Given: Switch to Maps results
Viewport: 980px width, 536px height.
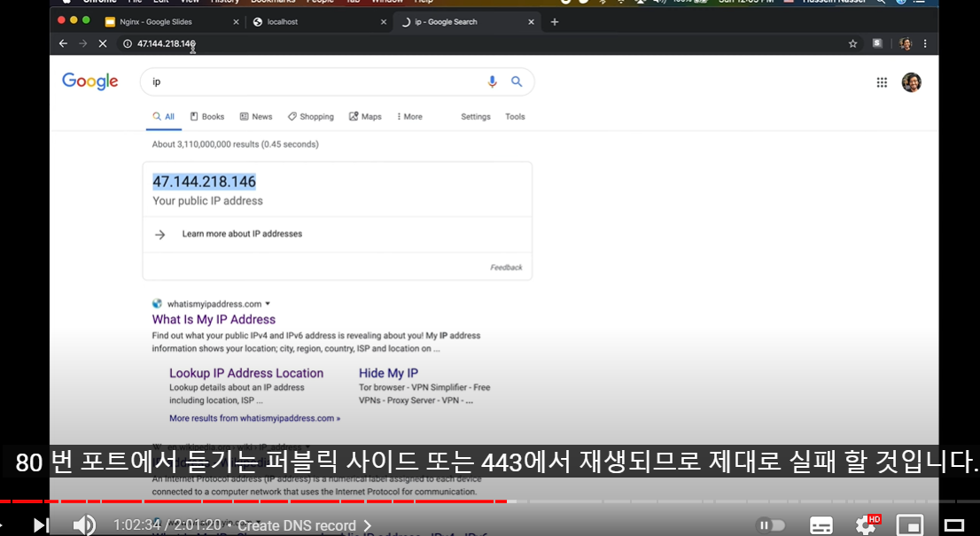Looking at the screenshot, I should (365, 117).
